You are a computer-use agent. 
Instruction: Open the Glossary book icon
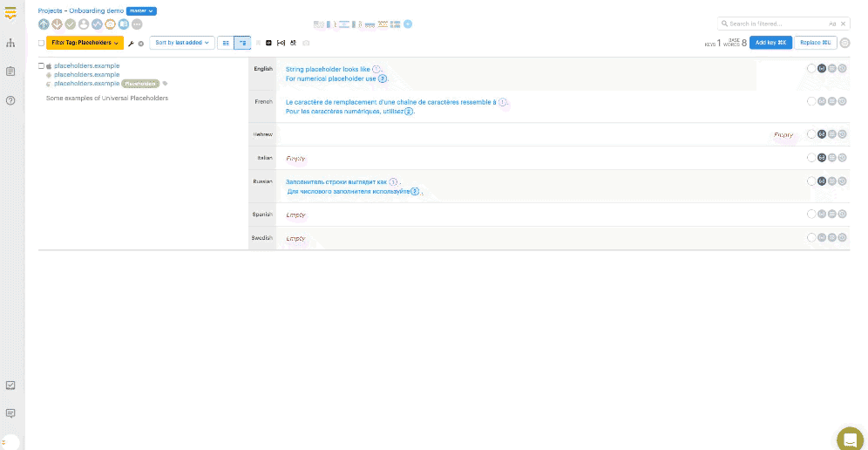(124, 24)
